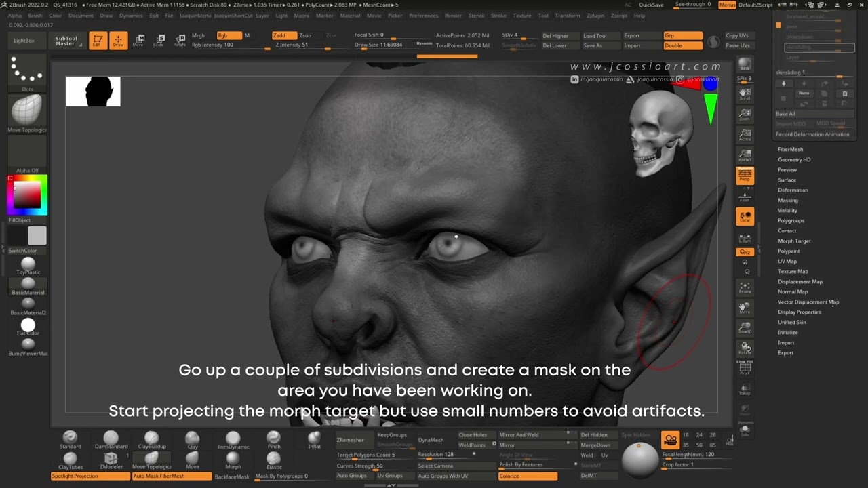Toggle Local symmetry button
Viewport: 868px width, 488px height.
click(x=745, y=217)
